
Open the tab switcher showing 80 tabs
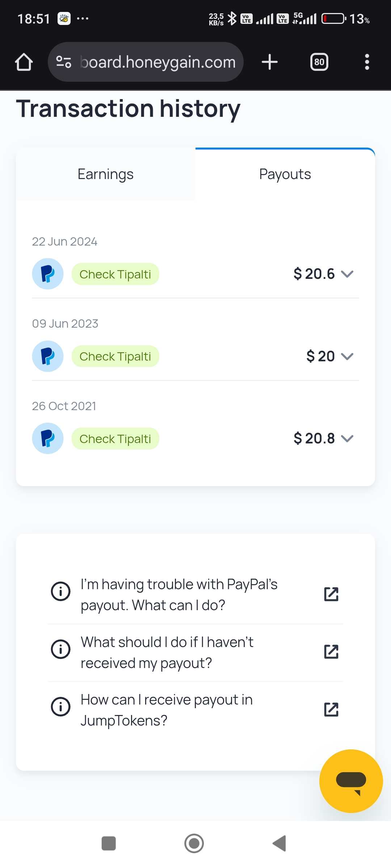319,62
